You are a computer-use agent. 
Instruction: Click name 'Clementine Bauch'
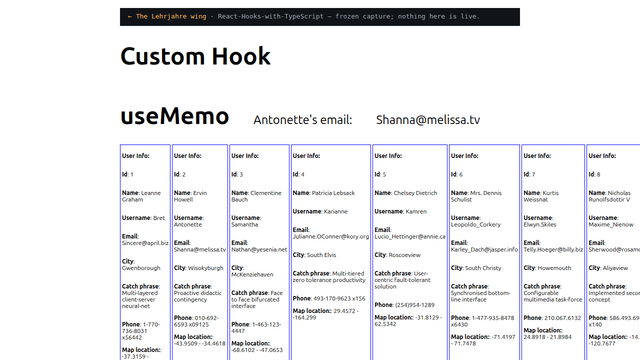256,196
